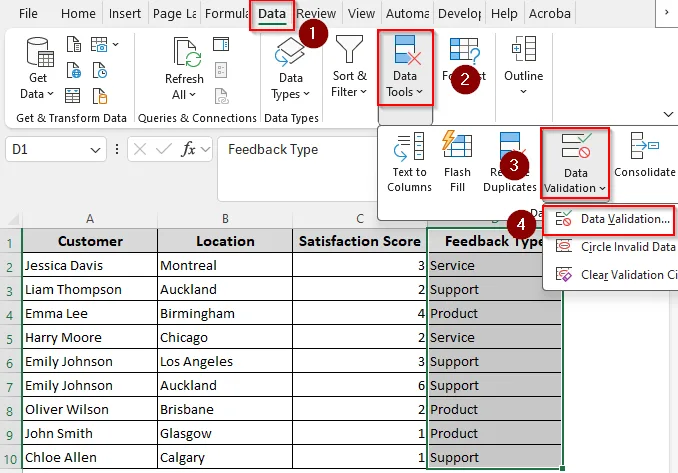The width and height of the screenshot is (678, 473).
Task: Select cell Los Angeles
Action: 225,361
